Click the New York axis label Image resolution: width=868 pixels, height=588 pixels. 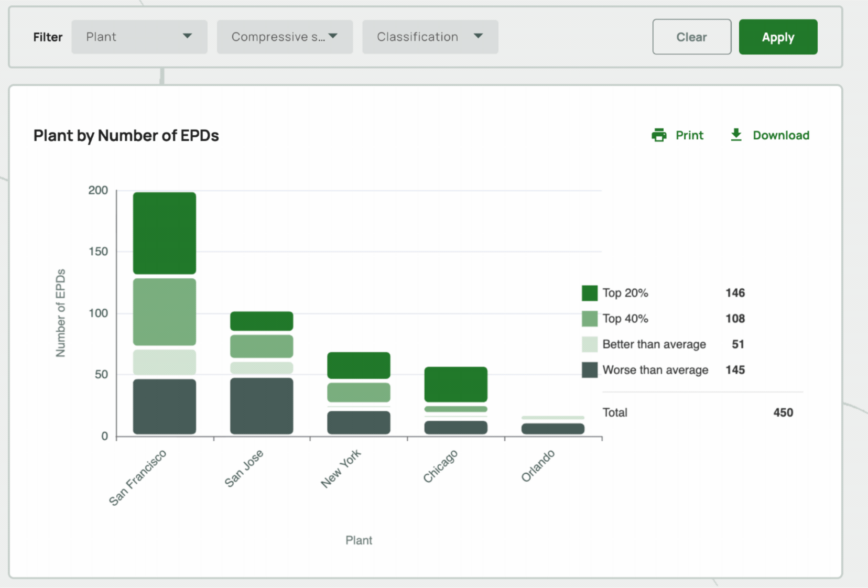pos(341,469)
